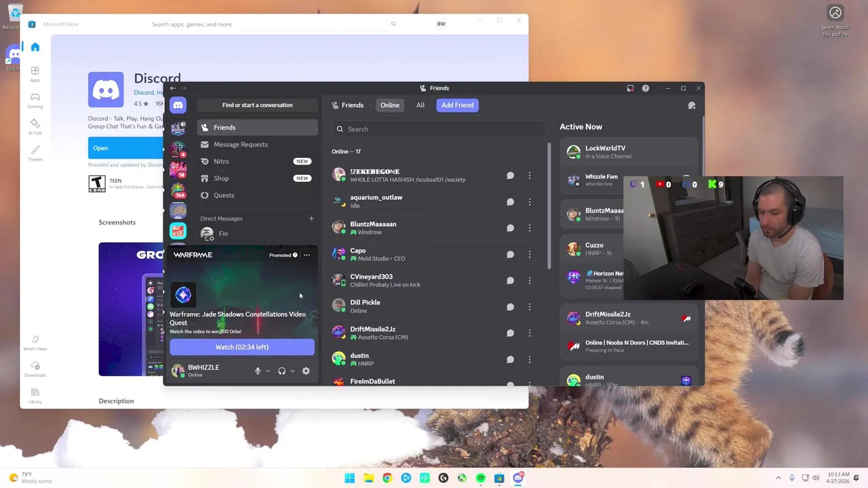Toggle the headphones deafen button
The height and width of the screenshot is (488, 868).
pyautogui.click(x=282, y=371)
